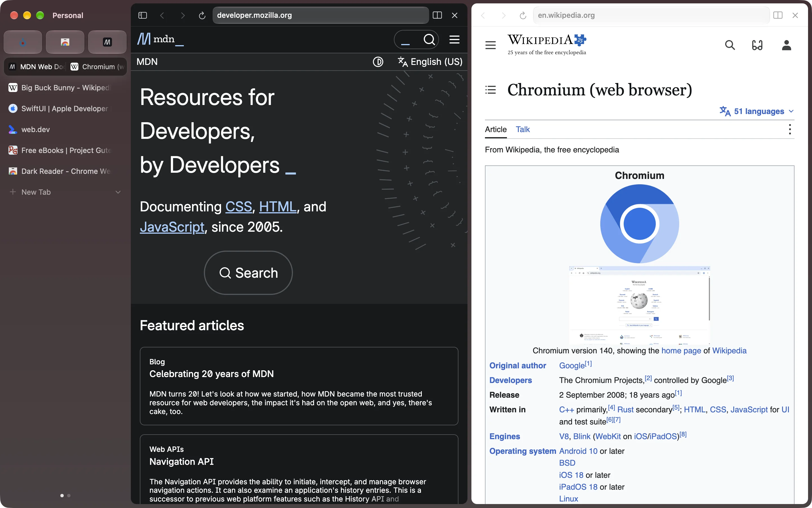The height and width of the screenshot is (508, 812).
Task: Switch to the Talk tab
Action: tap(522, 129)
